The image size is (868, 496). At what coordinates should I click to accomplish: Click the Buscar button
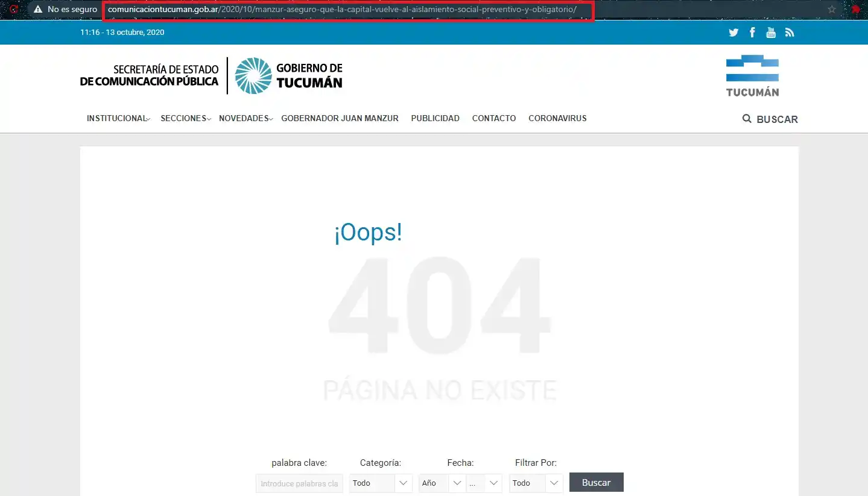pos(595,482)
